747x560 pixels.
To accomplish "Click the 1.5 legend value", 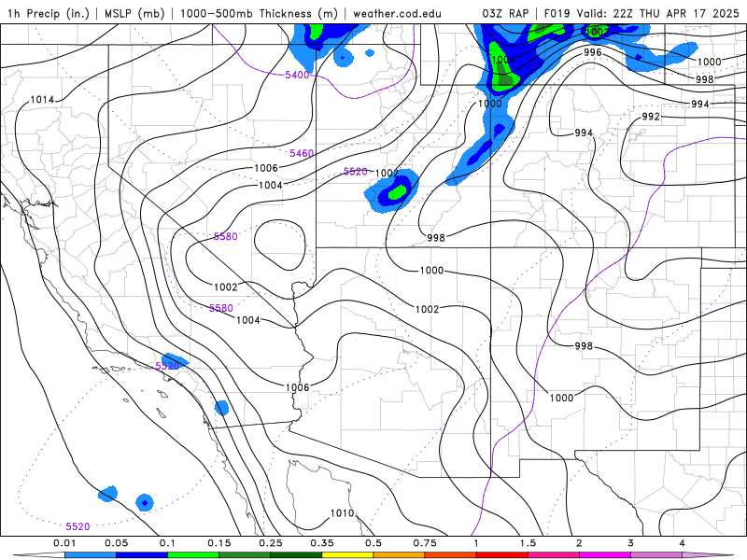I will pos(528,543).
